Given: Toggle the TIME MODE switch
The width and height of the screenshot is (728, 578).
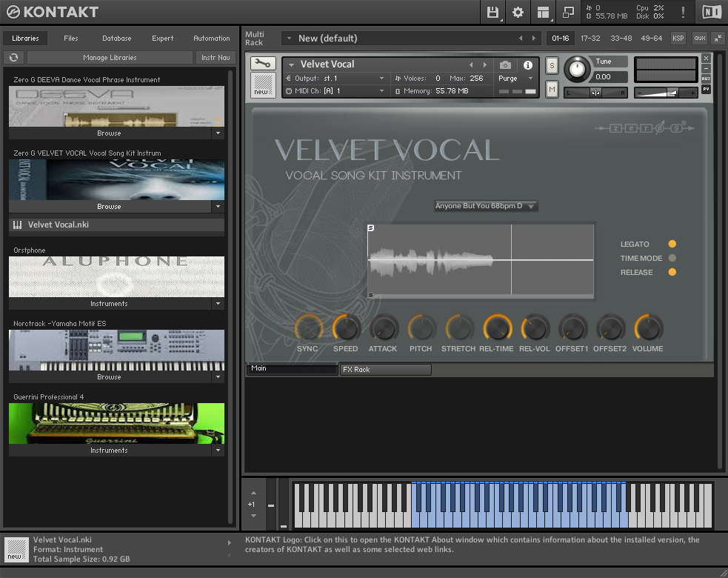Looking at the screenshot, I should 672,258.
